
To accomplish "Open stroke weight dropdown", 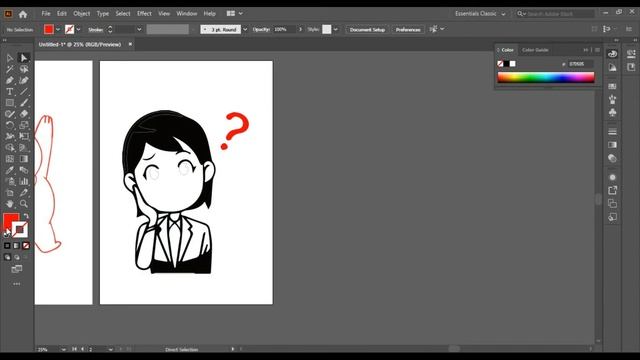I will (x=139, y=29).
